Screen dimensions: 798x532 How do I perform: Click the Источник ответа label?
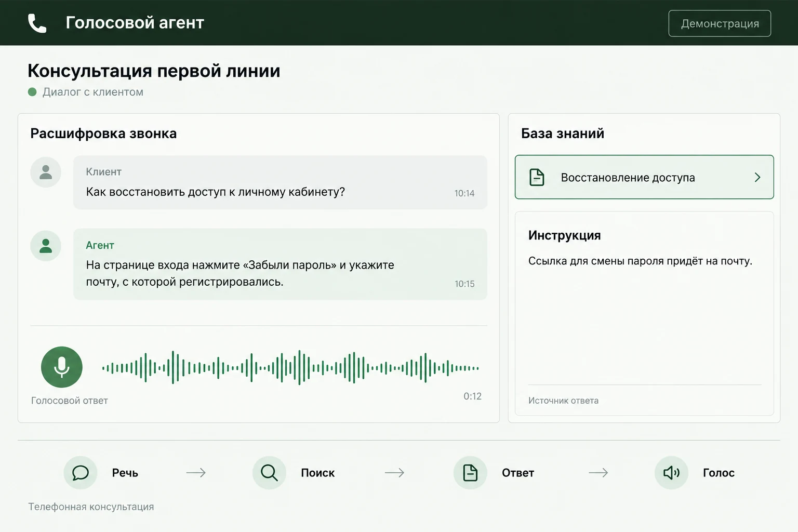563,401
